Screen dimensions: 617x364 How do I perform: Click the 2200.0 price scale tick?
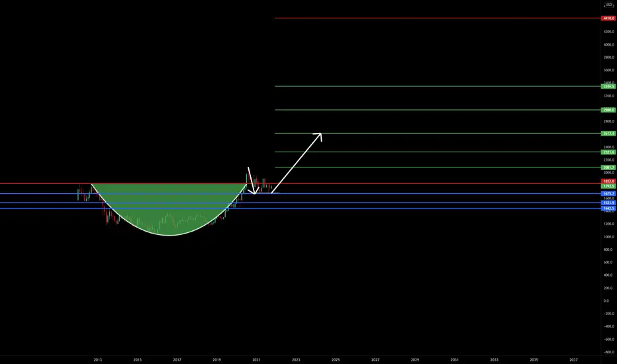click(609, 159)
